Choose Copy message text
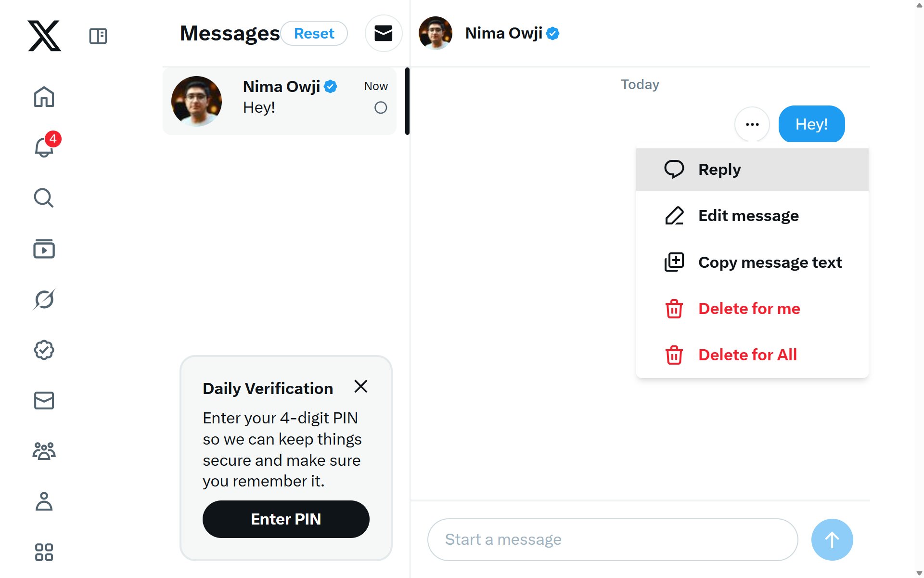The width and height of the screenshot is (924, 578). 752,262
